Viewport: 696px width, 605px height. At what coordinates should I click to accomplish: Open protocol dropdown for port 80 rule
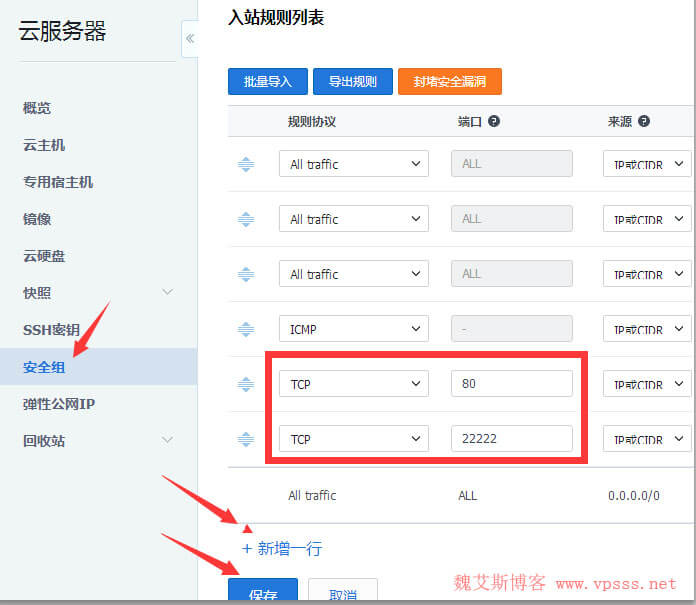tap(353, 384)
